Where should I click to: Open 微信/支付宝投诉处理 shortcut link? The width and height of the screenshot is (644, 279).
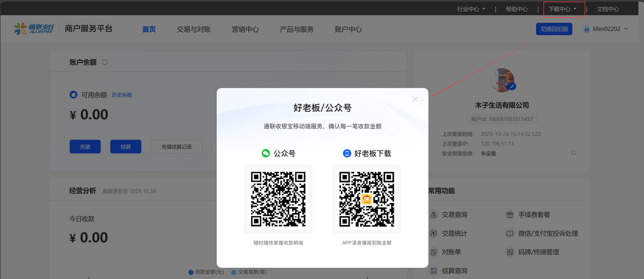click(548, 233)
